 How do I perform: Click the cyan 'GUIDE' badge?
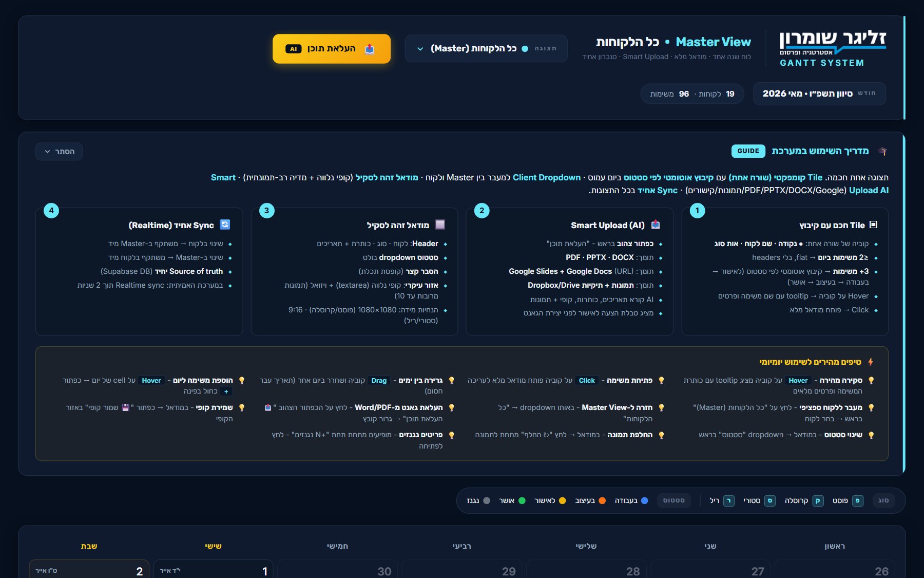click(x=748, y=151)
